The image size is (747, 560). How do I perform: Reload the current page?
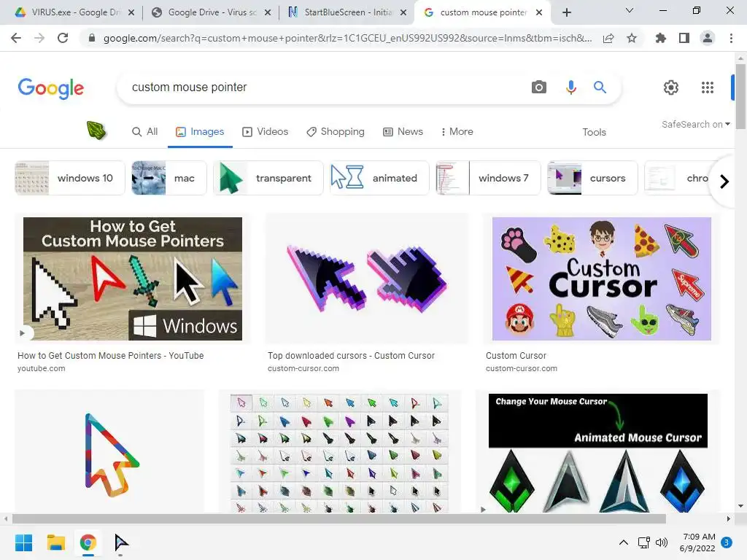pyautogui.click(x=63, y=38)
